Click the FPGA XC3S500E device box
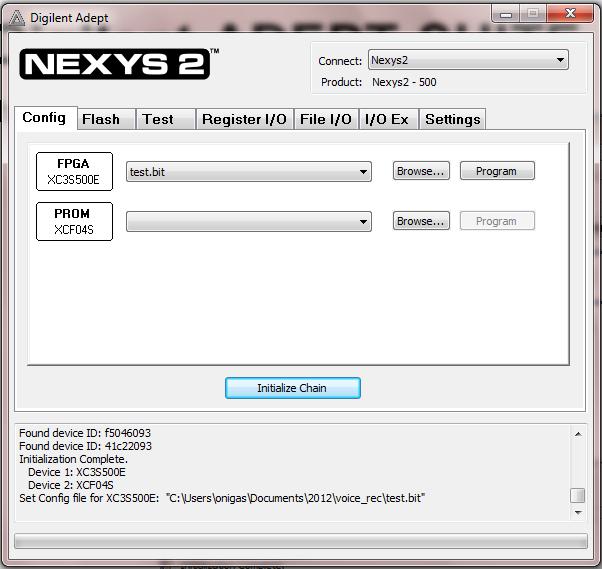 pyautogui.click(x=74, y=172)
